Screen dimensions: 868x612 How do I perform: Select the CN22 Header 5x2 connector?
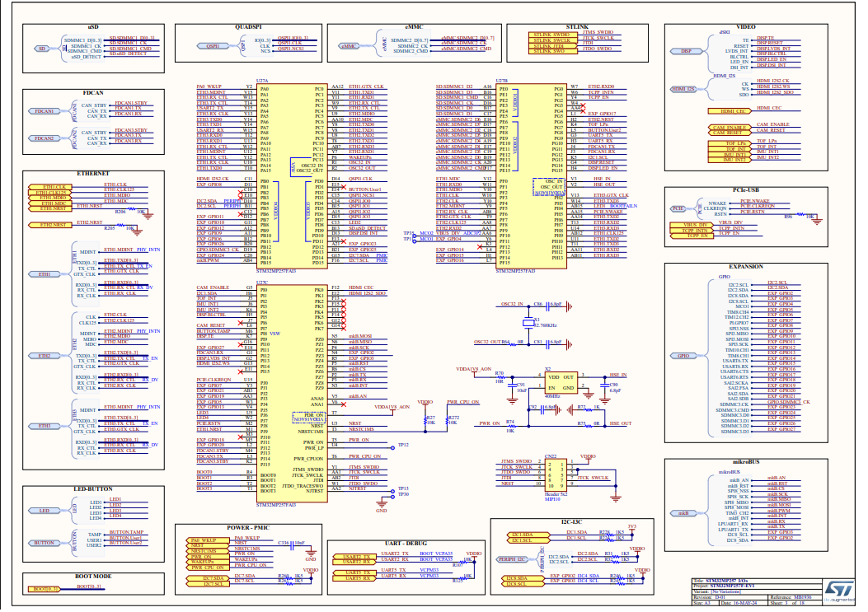pyautogui.click(x=556, y=473)
